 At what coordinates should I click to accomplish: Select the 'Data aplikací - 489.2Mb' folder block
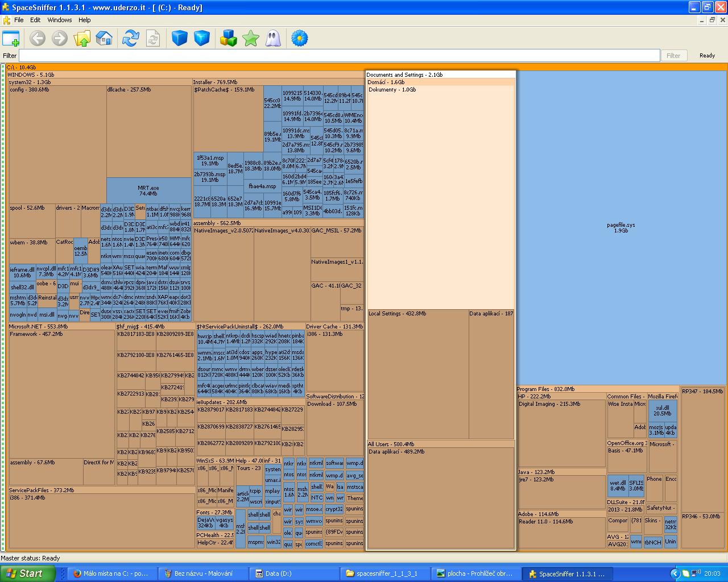click(441, 498)
